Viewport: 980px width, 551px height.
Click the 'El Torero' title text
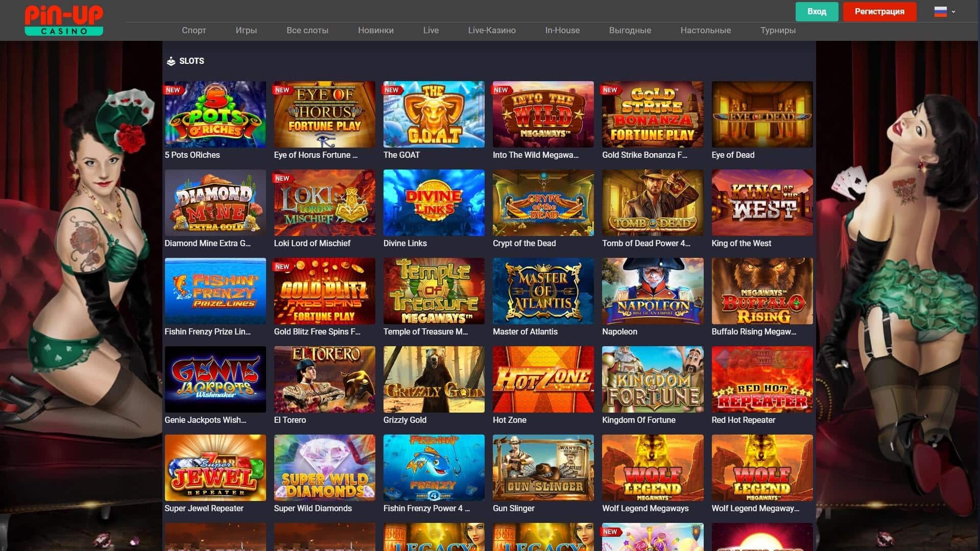click(x=290, y=420)
